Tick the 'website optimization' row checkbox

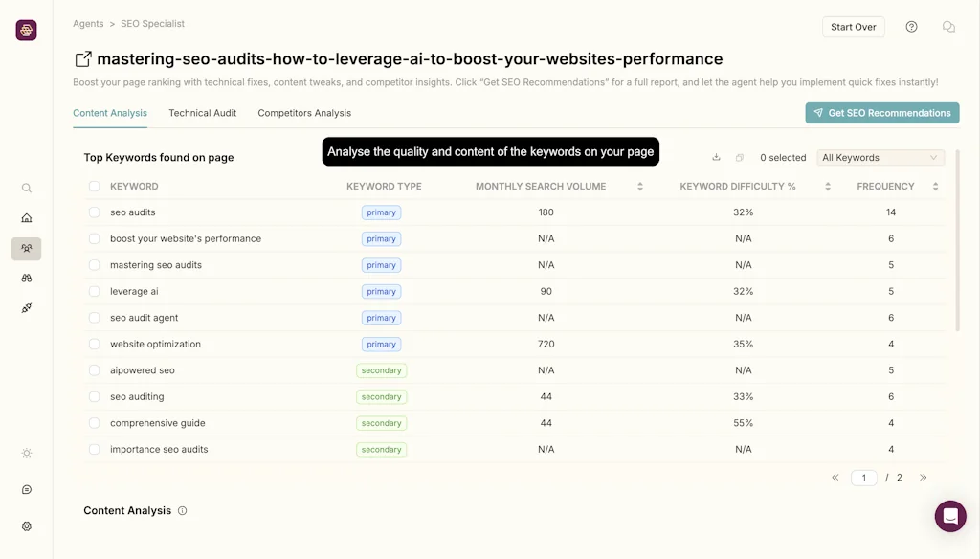(x=94, y=344)
